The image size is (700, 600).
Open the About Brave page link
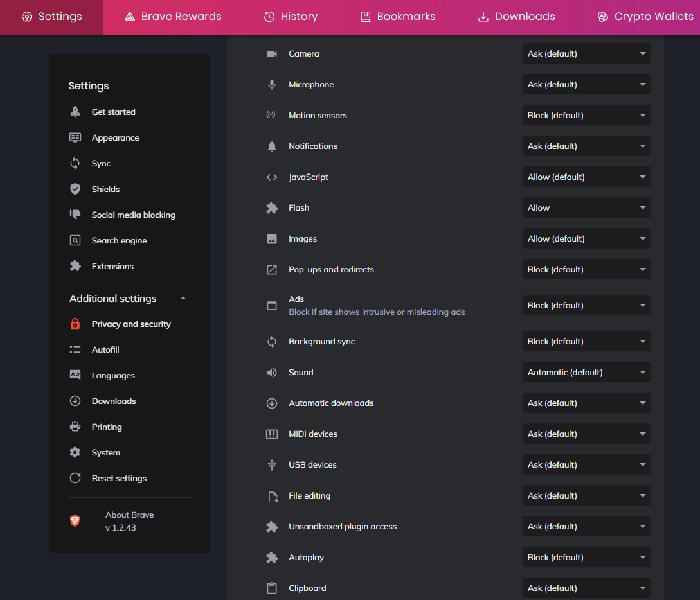click(x=129, y=515)
